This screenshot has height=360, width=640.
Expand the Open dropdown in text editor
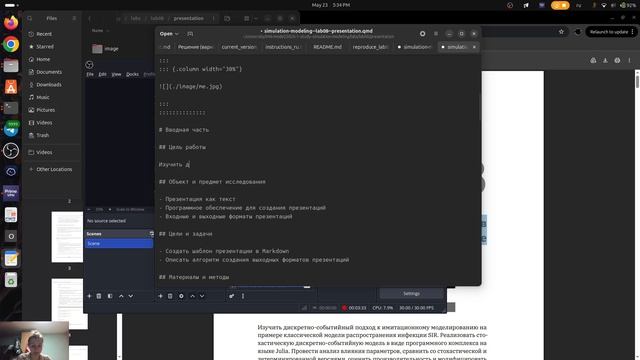(169, 33)
